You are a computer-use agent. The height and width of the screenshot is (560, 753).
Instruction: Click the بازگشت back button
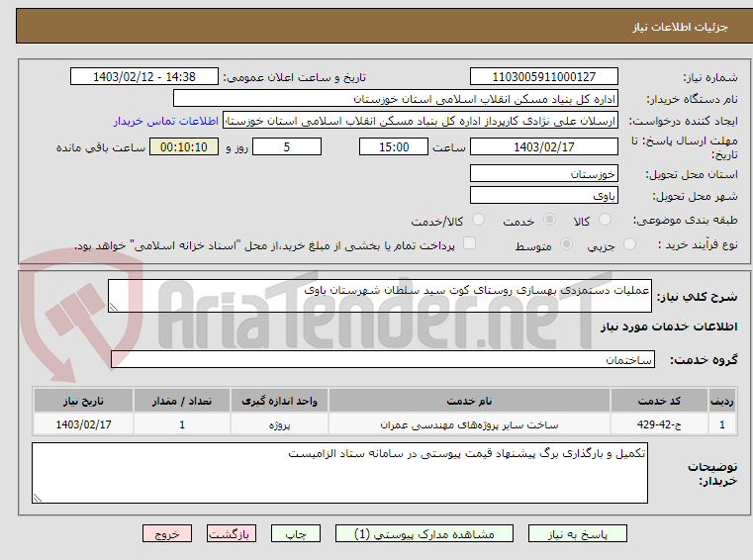pyautogui.click(x=231, y=533)
